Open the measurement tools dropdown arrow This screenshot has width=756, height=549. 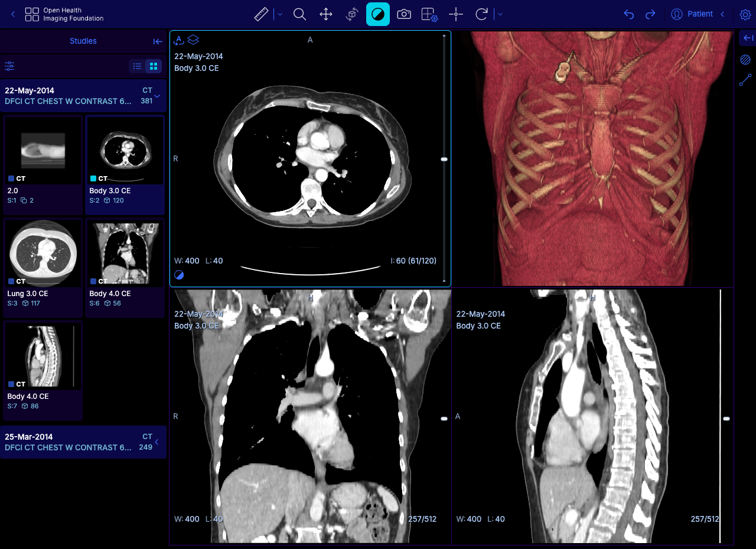(x=280, y=14)
